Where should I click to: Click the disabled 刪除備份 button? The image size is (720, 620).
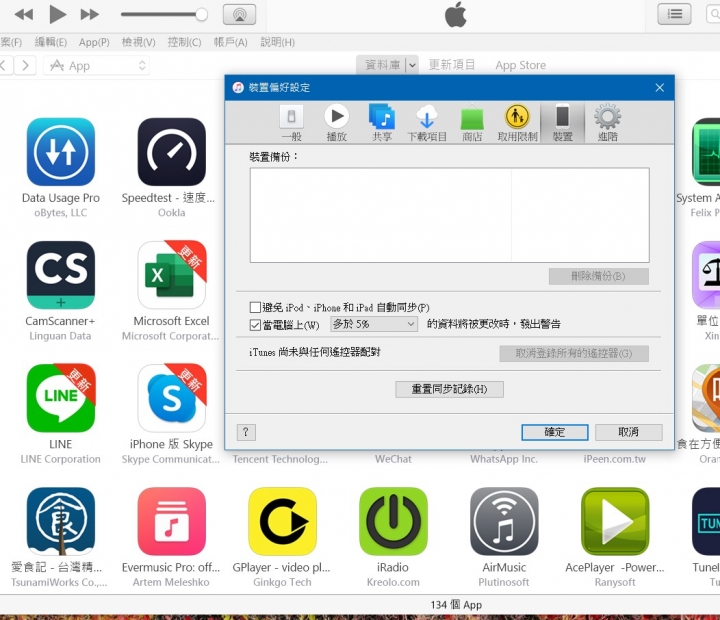(x=599, y=276)
